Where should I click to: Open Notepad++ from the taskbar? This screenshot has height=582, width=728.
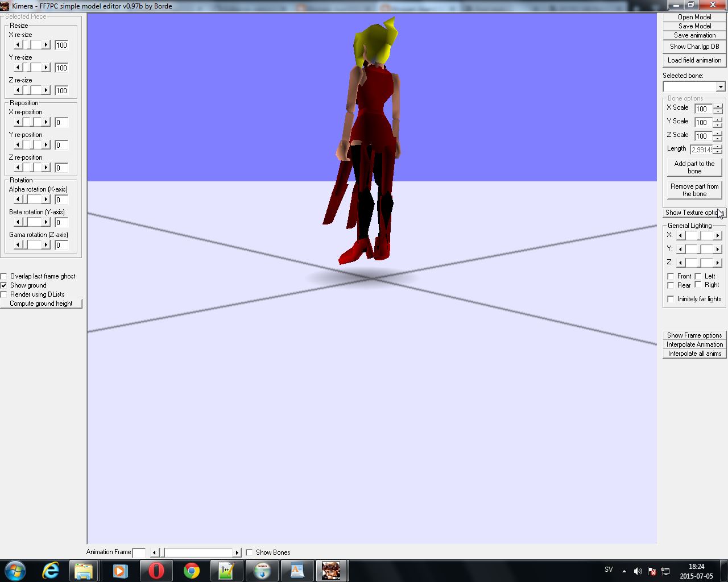point(226,571)
